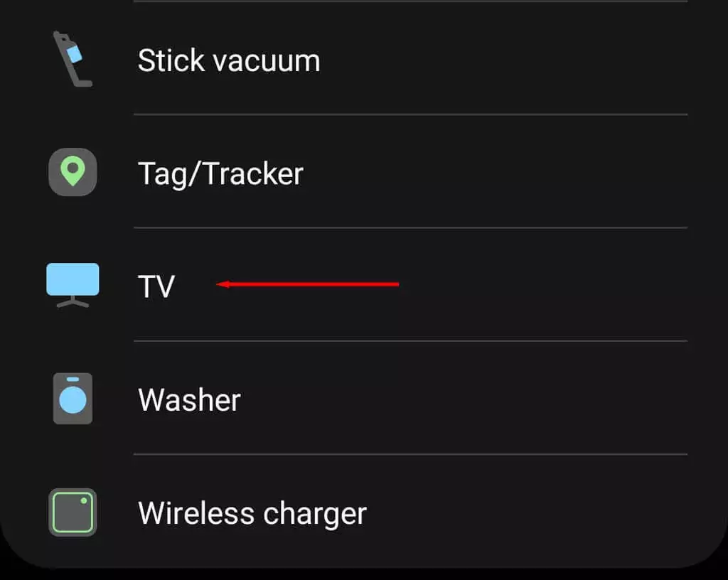Viewport: 728px width, 580px height.
Task: Select the Stick vacuum text label
Action: pos(228,60)
